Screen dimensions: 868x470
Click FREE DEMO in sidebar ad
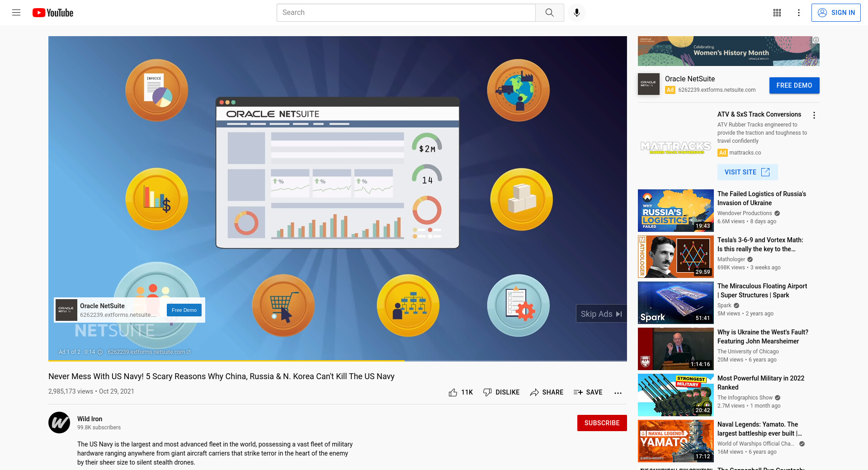point(794,85)
